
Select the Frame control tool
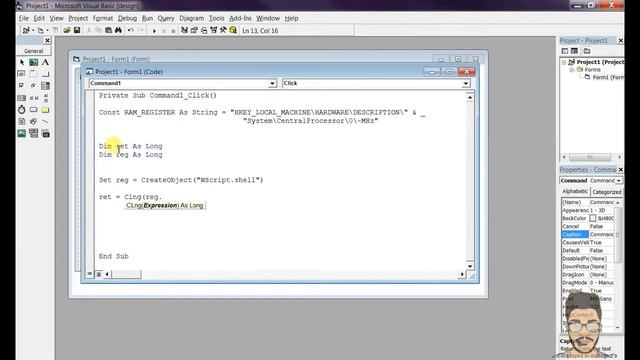(x=33, y=74)
